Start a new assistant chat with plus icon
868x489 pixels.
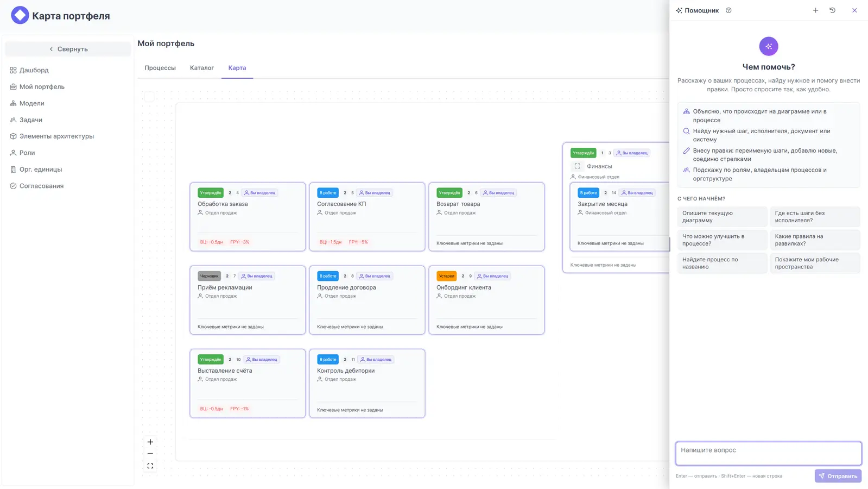pyautogui.click(x=815, y=10)
